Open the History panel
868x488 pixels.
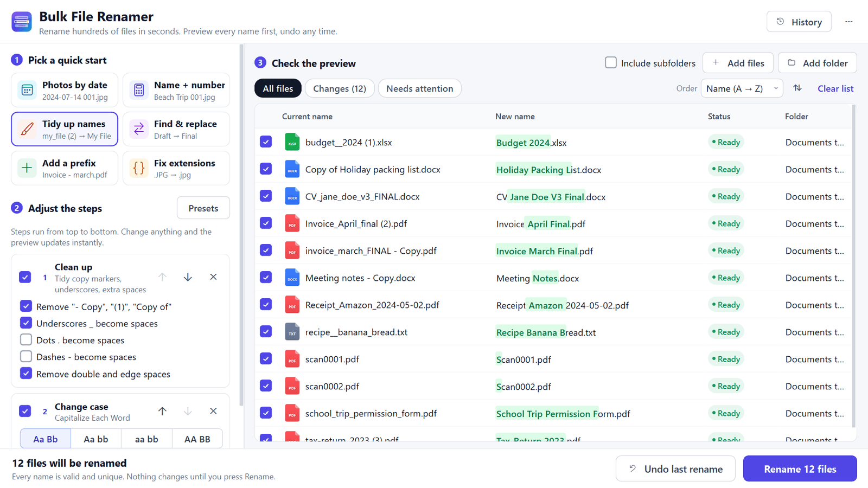[799, 22]
